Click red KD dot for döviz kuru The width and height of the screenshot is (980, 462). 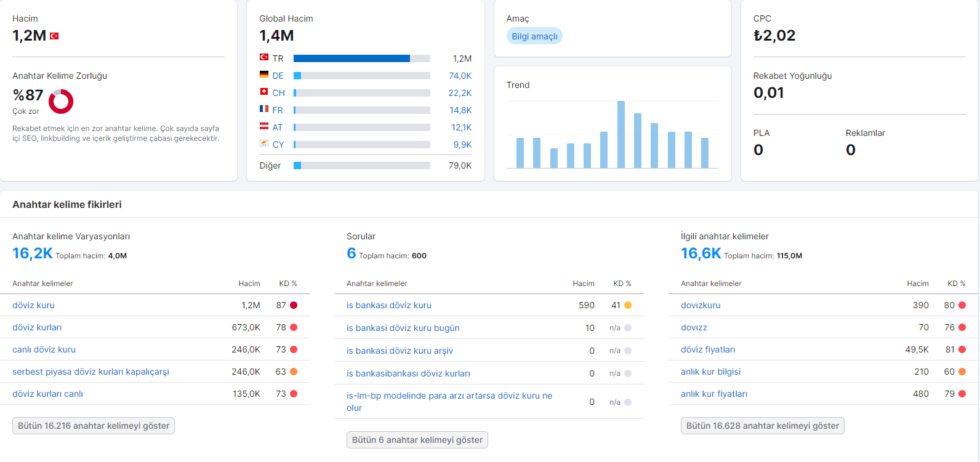[294, 305]
